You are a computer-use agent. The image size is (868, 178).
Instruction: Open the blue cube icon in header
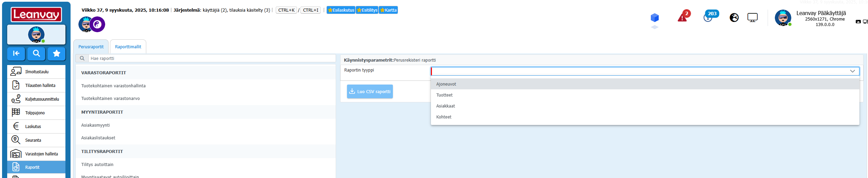point(654,17)
